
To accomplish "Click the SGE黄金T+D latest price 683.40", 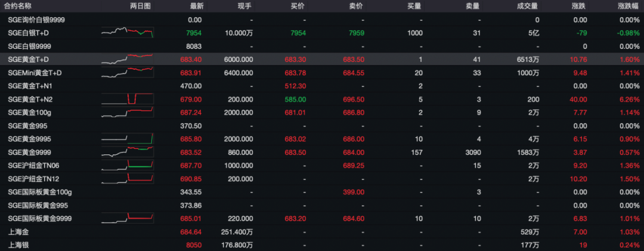I will [x=191, y=60].
